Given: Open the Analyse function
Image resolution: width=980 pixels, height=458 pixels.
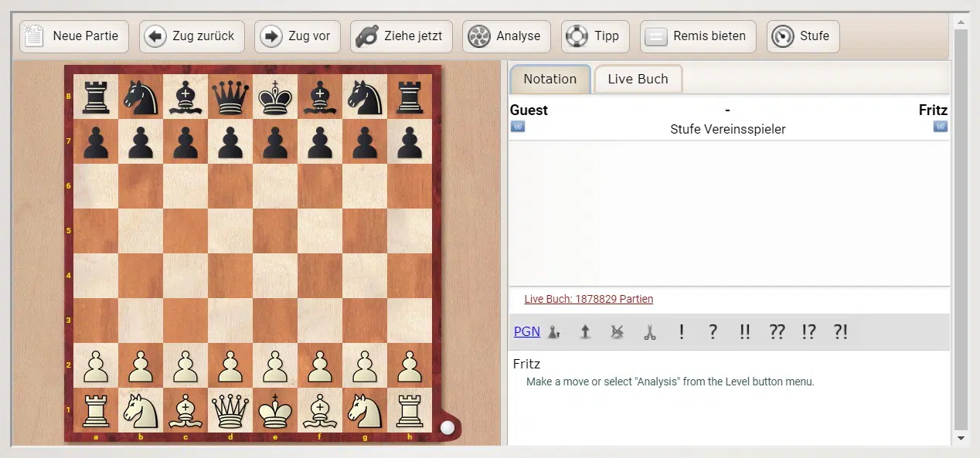Looking at the screenshot, I should (506, 36).
